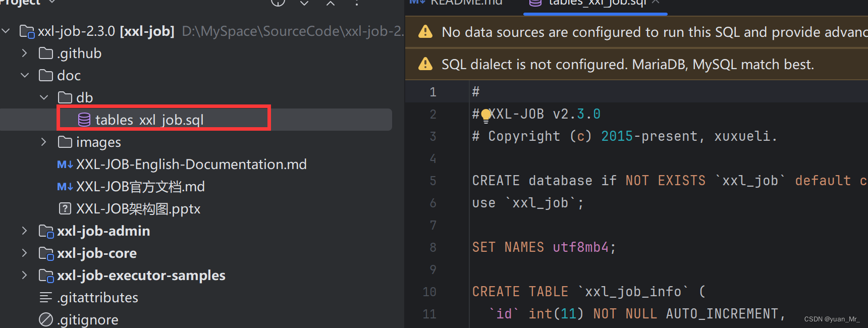Select the xxl-job-admin module name
The width and height of the screenshot is (868, 328).
pyautogui.click(x=103, y=231)
